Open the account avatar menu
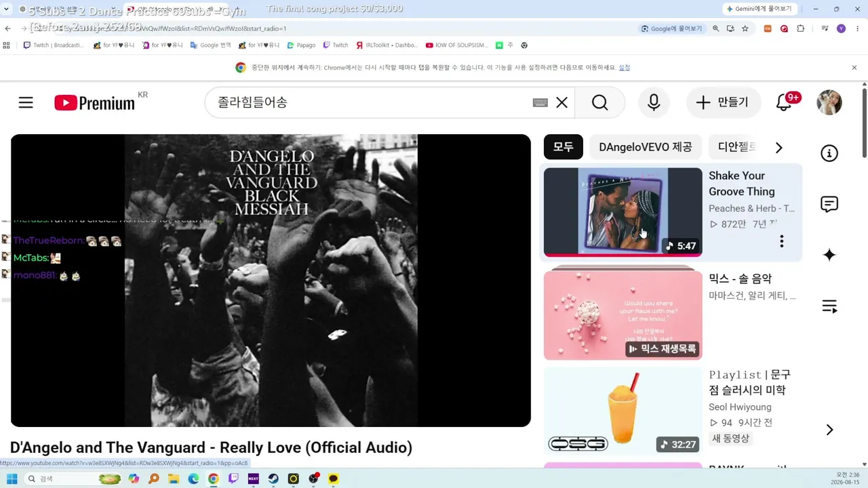This screenshot has height=488, width=868. click(x=829, y=102)
